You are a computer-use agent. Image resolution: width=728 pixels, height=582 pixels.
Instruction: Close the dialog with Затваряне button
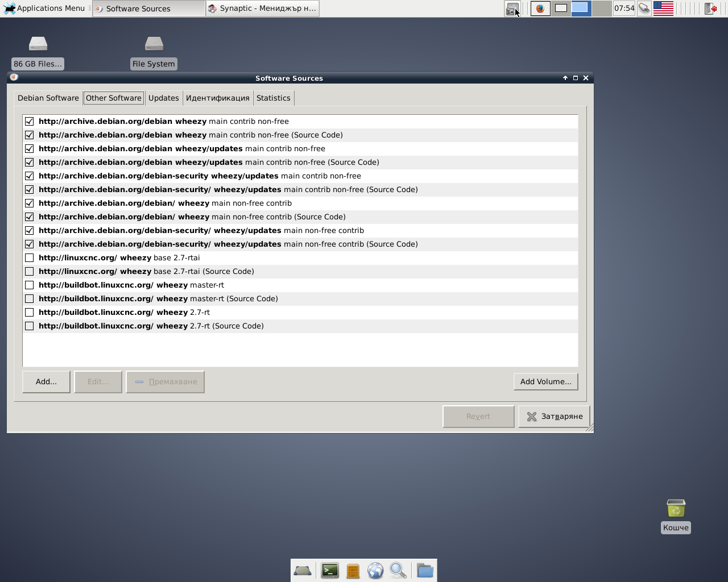tap(554, 417)
